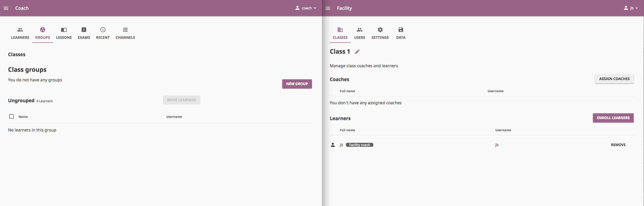Toggle the select-all Name checkbox
The height and width of the screenshot is (206, 644).
point(12,116)
